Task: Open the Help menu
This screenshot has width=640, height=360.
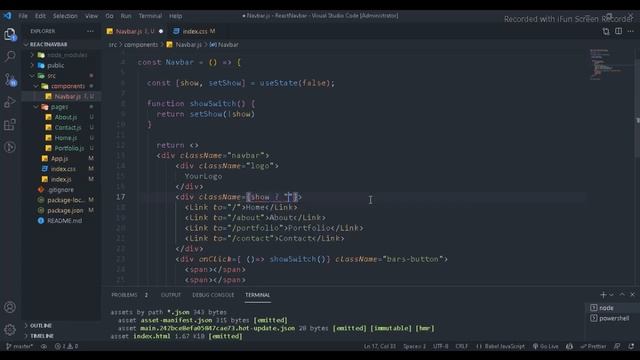Action: click(x=176, y=16)
